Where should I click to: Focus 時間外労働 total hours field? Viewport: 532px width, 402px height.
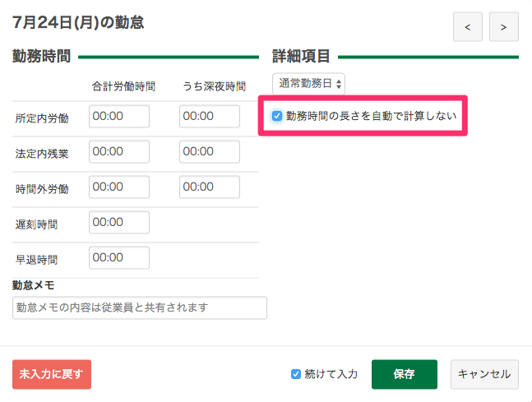119,187
